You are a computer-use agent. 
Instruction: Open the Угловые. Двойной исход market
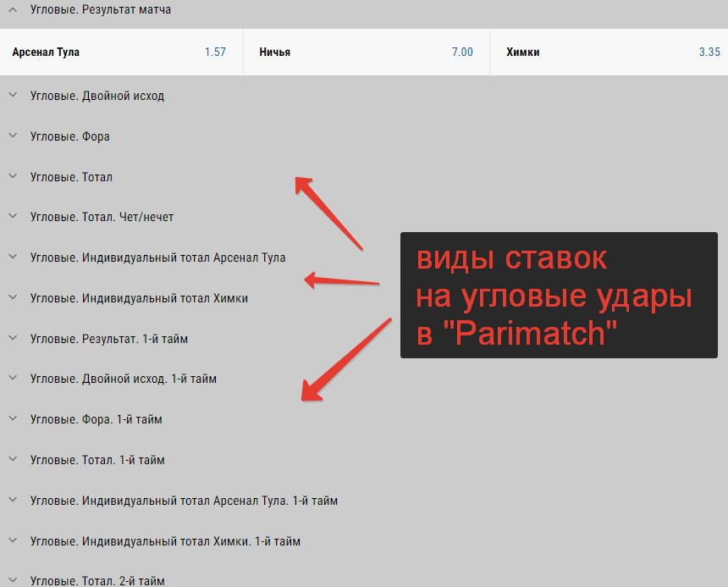tap(97, 96)
